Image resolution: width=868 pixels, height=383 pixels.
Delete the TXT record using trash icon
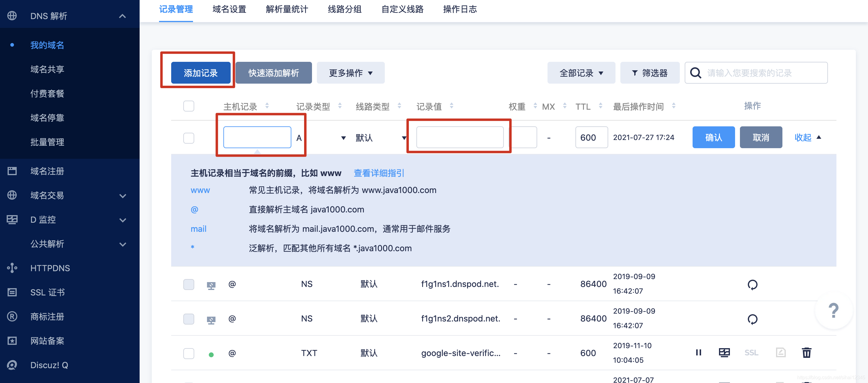click(806, 353)
